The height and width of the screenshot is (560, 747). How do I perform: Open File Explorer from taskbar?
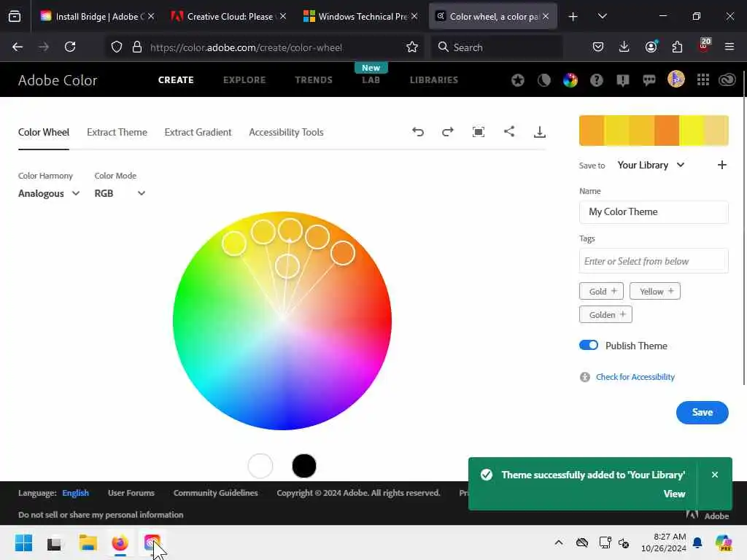tap(88, 542)
